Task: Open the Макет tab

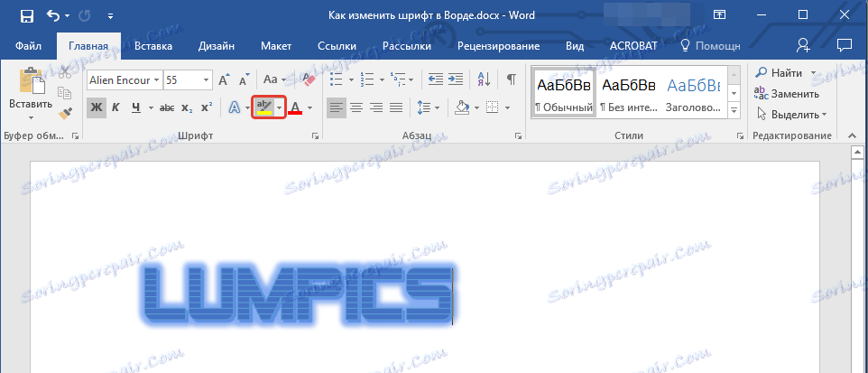Action: [276, 46]
